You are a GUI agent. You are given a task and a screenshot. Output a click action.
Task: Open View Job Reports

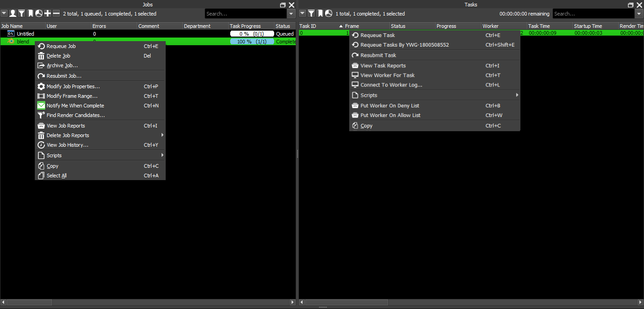coord(100,126)
